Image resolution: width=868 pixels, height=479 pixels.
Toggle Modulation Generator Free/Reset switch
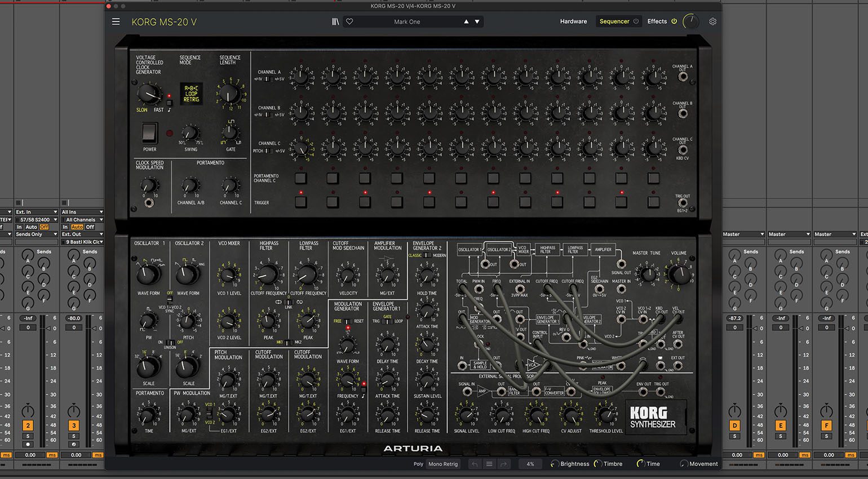348,321
